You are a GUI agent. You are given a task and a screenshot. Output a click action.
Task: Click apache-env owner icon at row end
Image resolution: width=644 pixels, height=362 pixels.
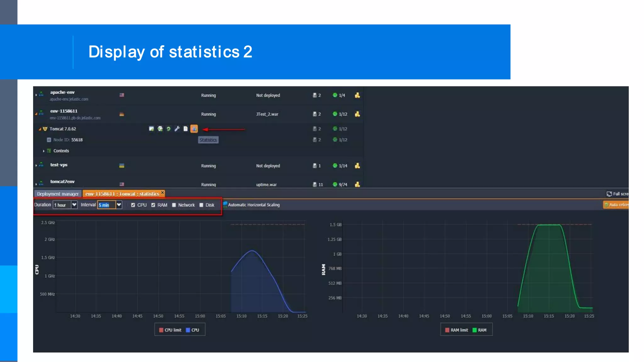(357, 95)
